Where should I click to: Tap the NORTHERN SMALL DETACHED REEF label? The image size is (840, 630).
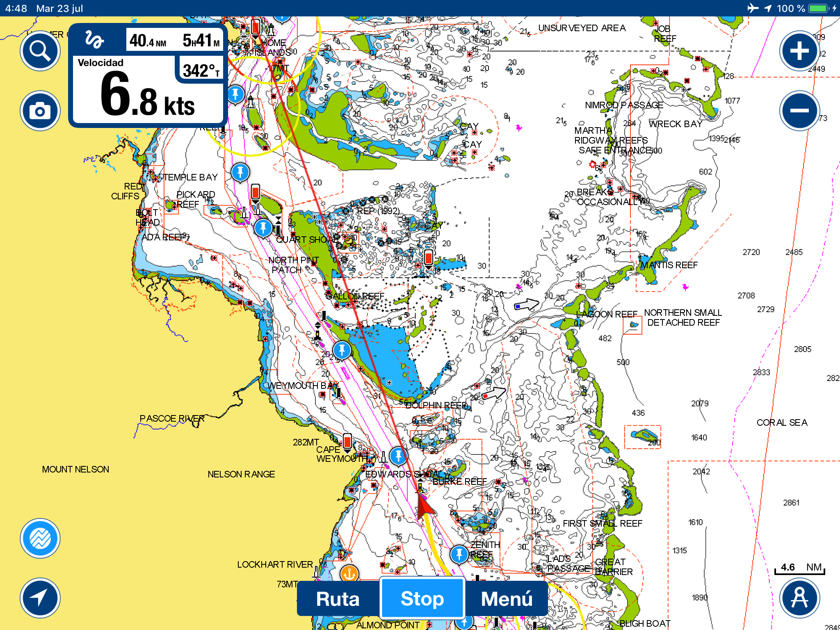(x=683, y=317)
